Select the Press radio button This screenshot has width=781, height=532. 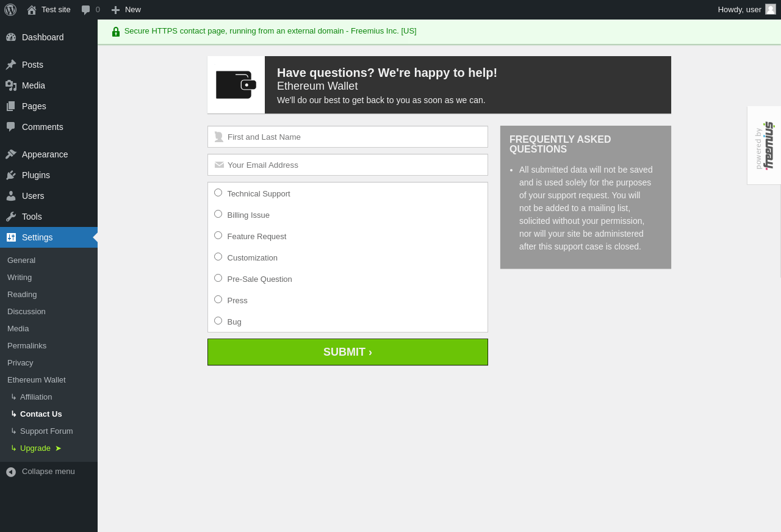point(218,300)
